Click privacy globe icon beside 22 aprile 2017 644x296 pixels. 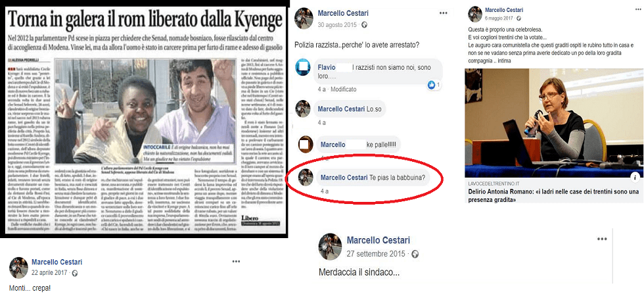pyautogui.click(x=75, y=273)
